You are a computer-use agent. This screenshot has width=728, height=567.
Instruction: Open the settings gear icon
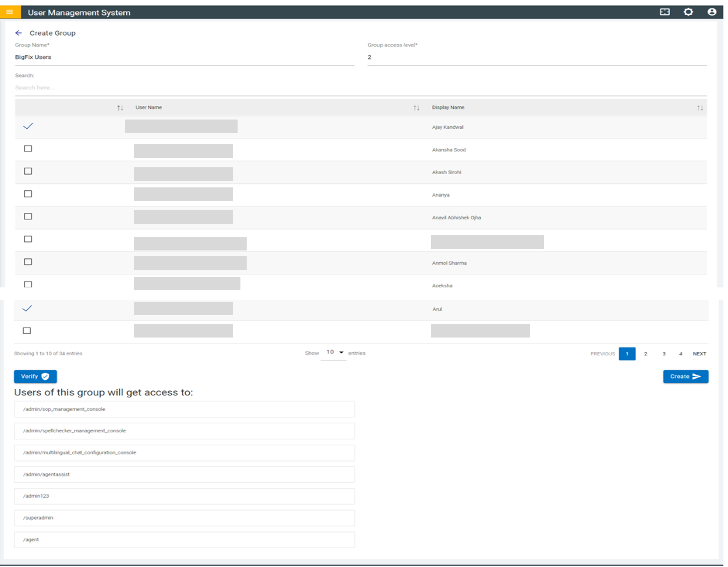point(688,12)
